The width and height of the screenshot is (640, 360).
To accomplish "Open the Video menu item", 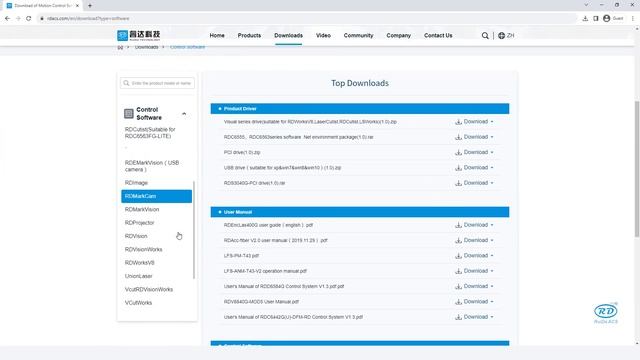I will point(323,36).
